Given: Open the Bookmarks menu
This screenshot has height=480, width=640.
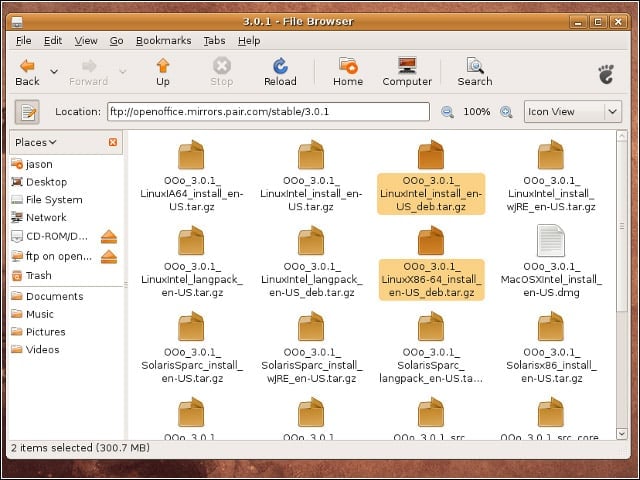Looking at the screenshot, I should coord(163,41).
